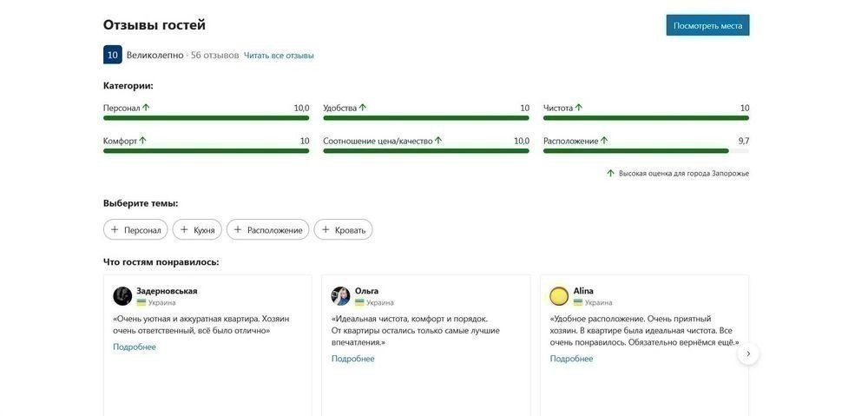Click Задерновськая's reviewer avatar
868x416 pixels.
122,296
